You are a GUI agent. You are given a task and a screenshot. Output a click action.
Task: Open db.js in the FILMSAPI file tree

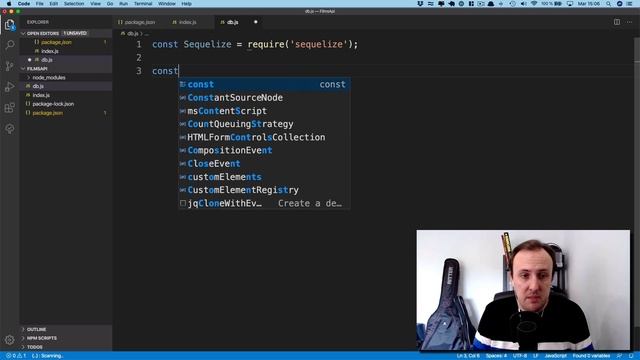[x=66, y=86]
